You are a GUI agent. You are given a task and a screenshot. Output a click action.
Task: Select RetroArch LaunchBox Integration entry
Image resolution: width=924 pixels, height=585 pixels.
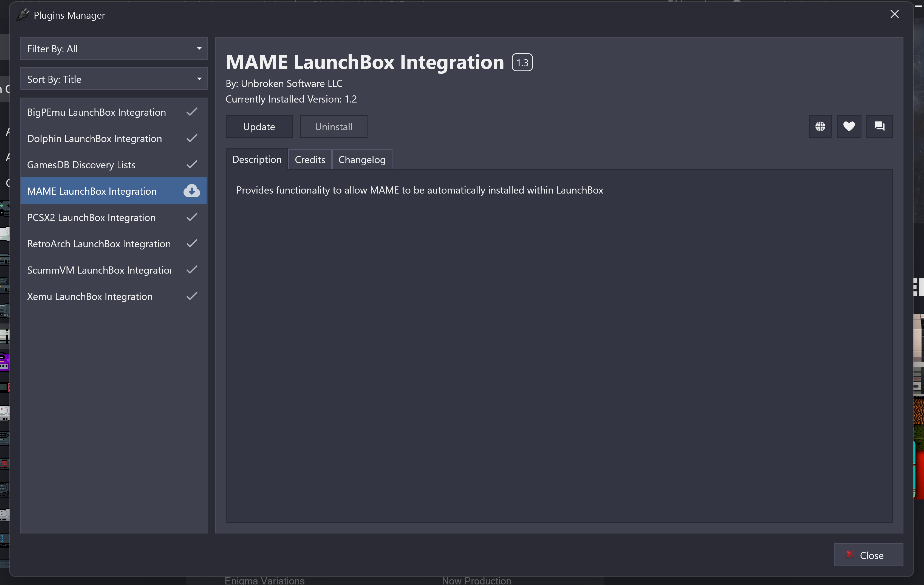click(99, 244)
